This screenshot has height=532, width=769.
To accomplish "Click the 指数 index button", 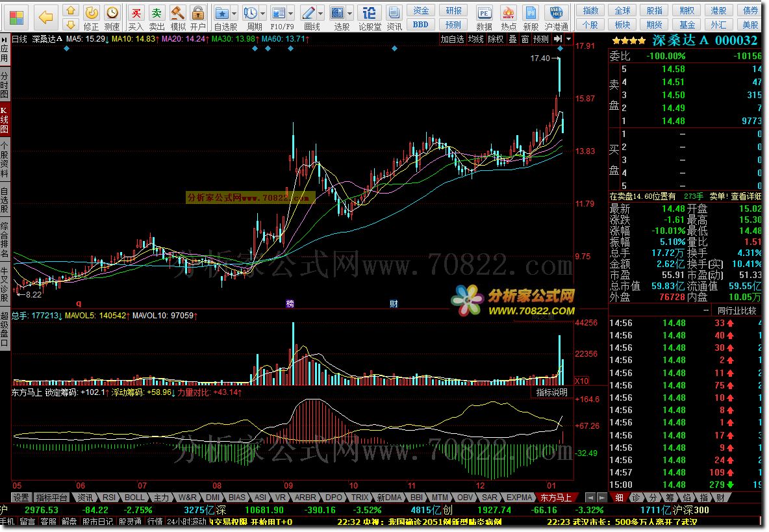I will (590, 10).
